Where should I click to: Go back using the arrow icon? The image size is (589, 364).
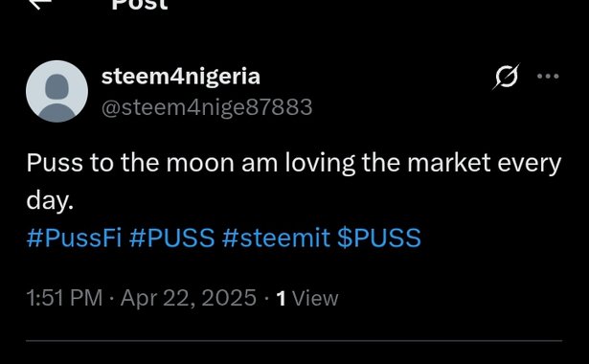[40, 4]
